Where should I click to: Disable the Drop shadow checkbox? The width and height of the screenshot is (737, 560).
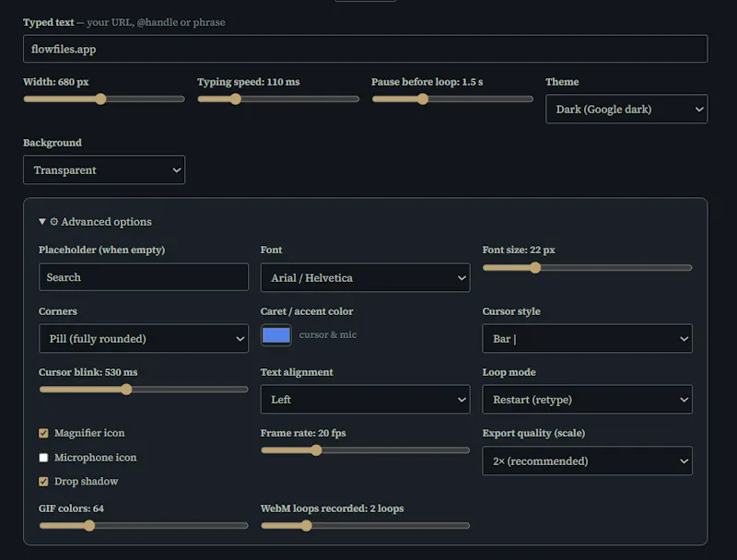point(43,482)
